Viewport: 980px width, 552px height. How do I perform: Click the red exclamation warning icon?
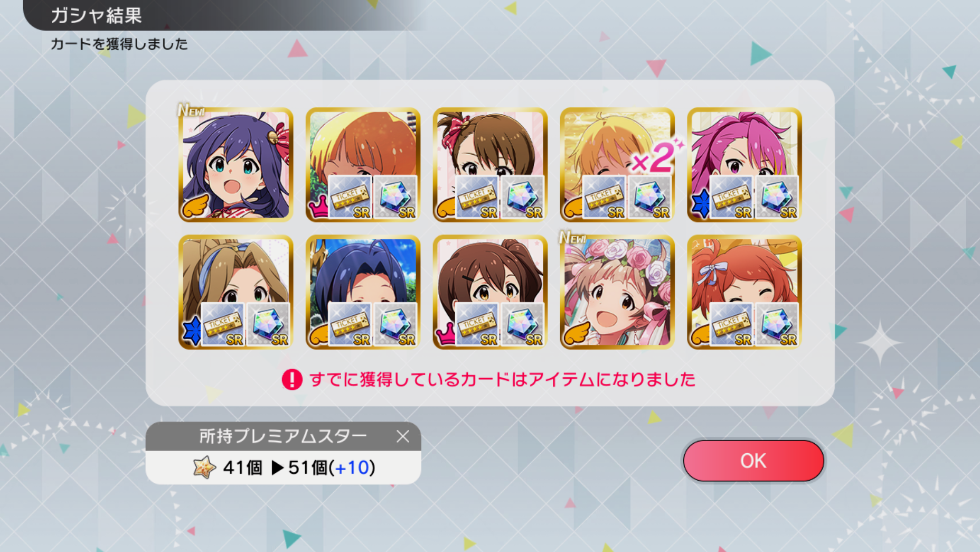292,379
